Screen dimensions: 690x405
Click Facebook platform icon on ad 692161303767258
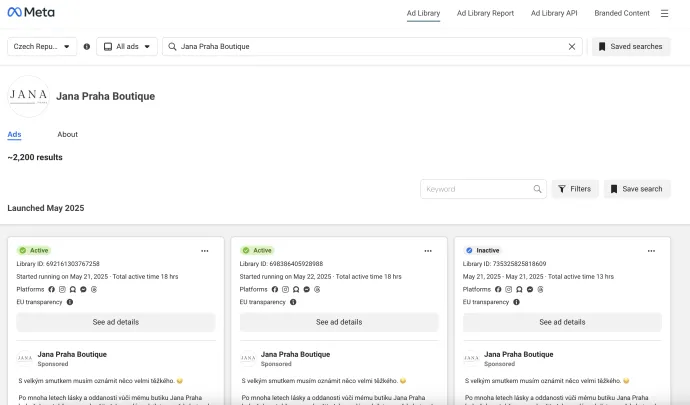51,289
